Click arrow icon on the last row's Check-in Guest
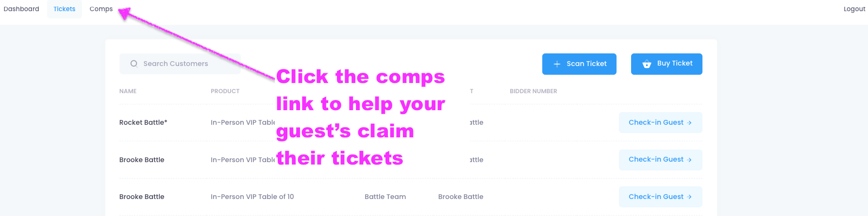Image resolution: width=868 pixels, height=216 pixels. [689, 197]
